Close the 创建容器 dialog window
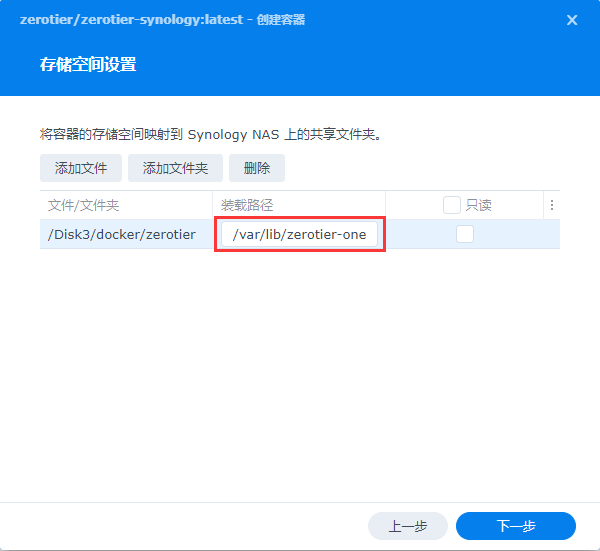This screenshot has width=600, height=551. coord(572,20)
